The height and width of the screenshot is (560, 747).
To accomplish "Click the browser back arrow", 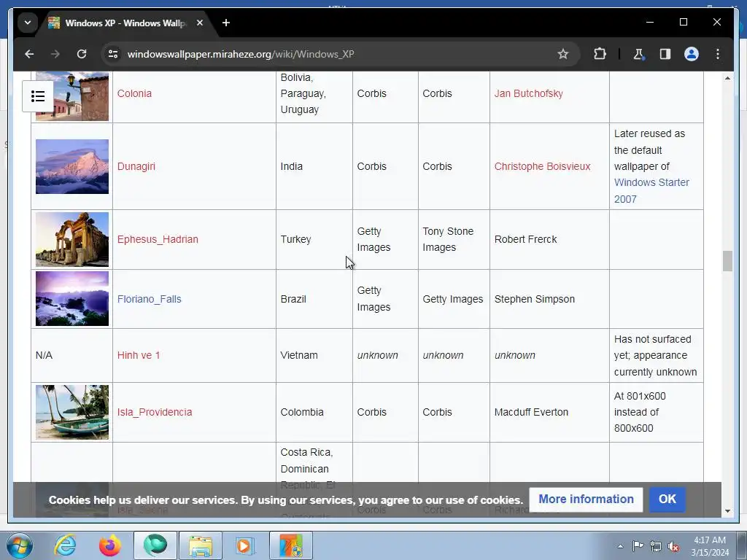I will [29, 54].
